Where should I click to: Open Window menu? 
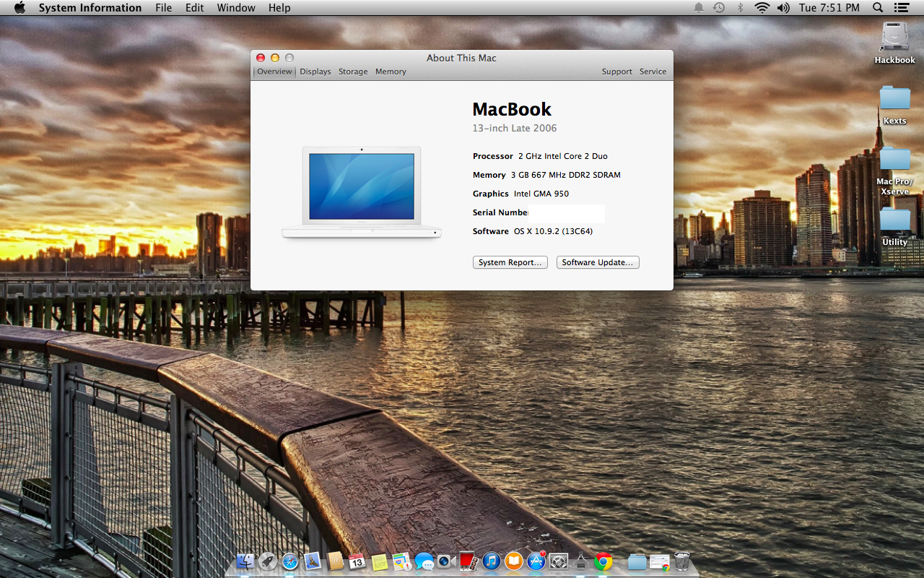[236, 8]
